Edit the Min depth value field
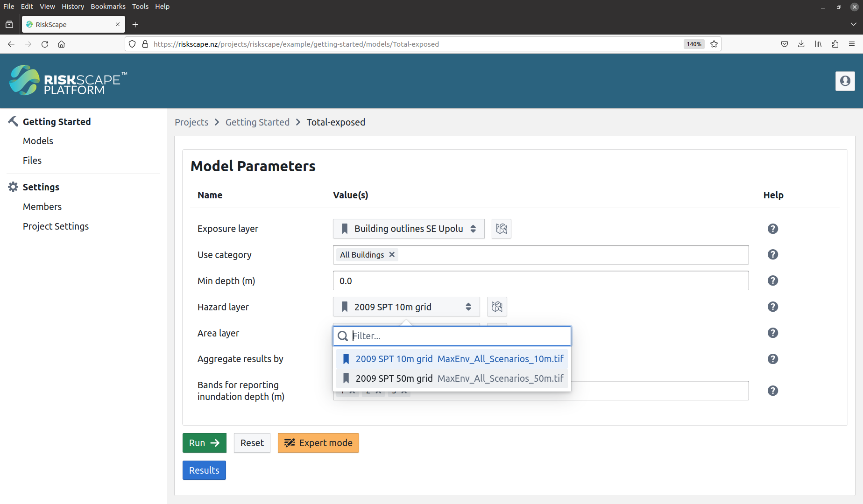Image resolution: width=863 pixels, height=504 pixels. 541,280
